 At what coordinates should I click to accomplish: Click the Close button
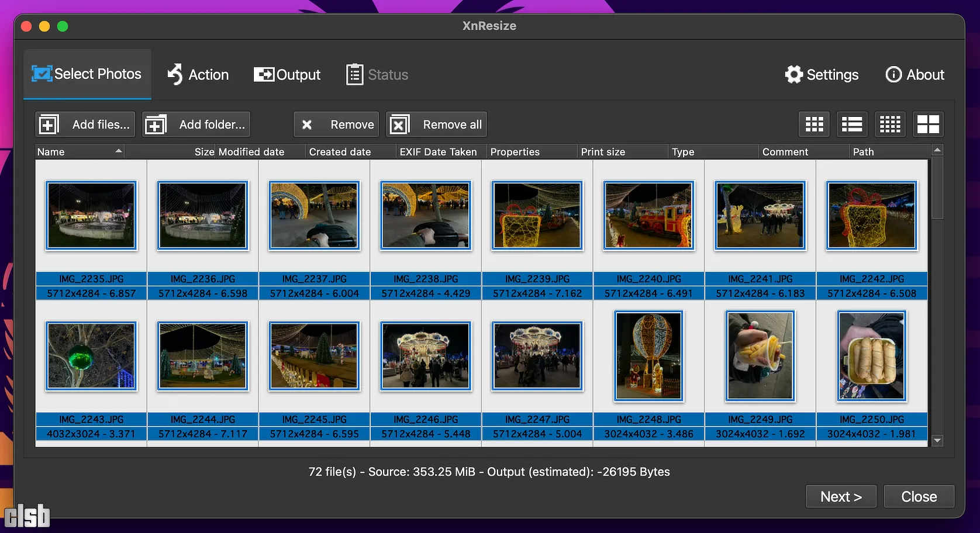919,497
